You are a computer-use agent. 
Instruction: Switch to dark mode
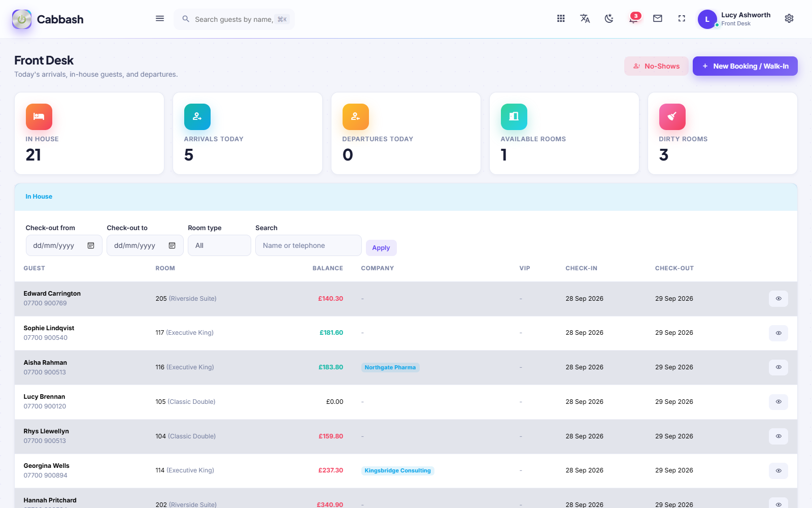click(609, 19)
